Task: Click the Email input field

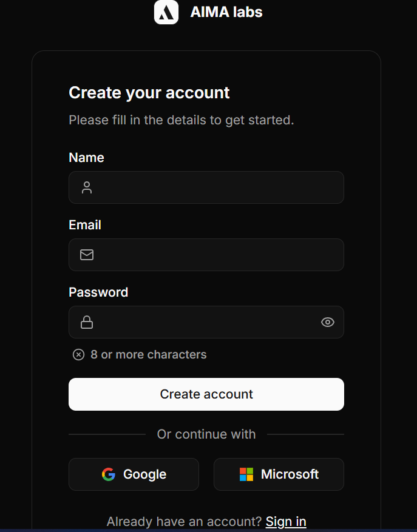Action: (x=206, y=255)
